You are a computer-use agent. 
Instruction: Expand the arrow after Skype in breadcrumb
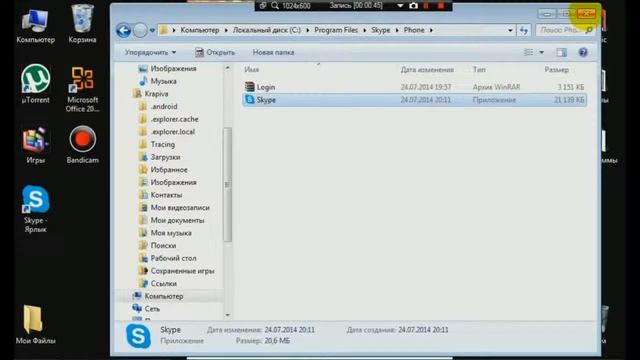tap(397, 30)
